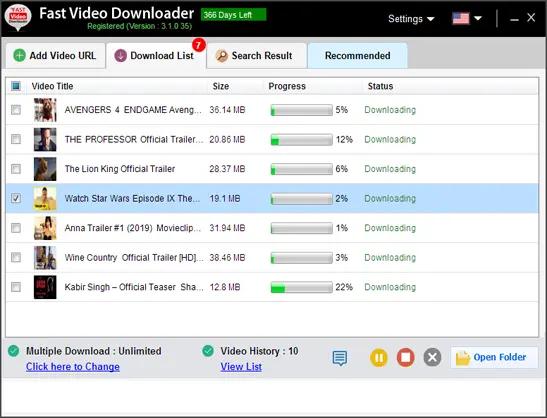Click THE PROFESSOR trailer thumbnail
Image resolution: width=547 pixels, height=418 pixels.
pyautogui.click(x=45, y=139)
